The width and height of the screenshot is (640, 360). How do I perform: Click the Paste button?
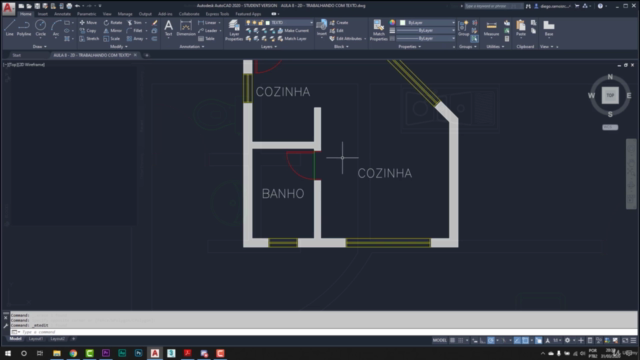point(521,28)
